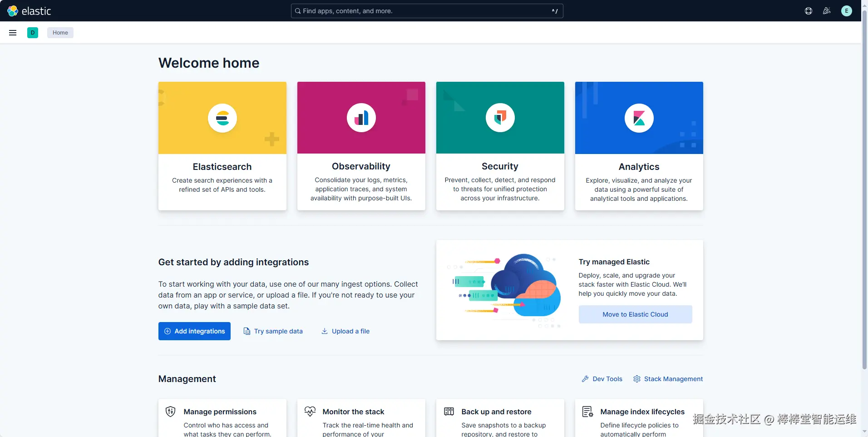This screenshot has height=437, width=868.
Task: Open the user account E avatar
Action: 847,11
